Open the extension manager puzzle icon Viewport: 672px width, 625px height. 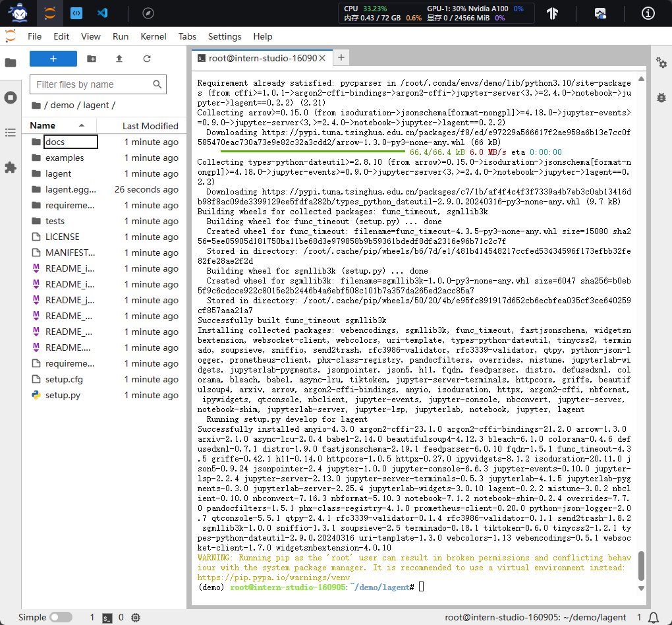pyautogui.click(x=11, y=167)
